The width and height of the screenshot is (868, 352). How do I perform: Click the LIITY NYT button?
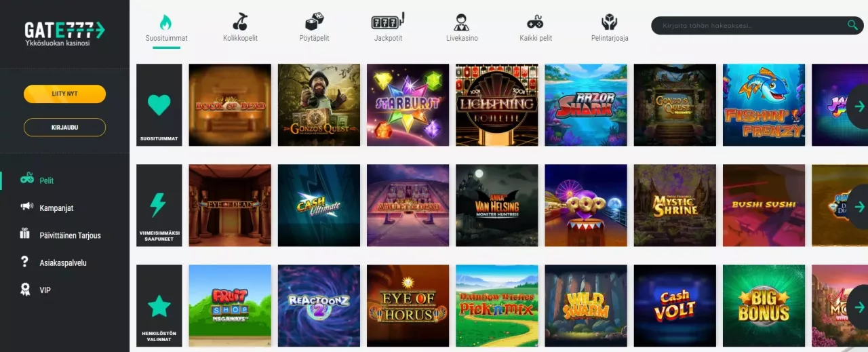pos(64,94)
